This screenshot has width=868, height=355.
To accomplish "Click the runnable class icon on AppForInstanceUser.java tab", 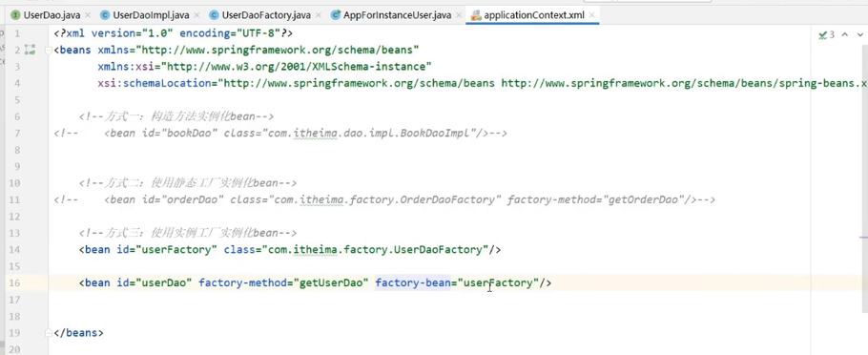I will click(335, 15).
